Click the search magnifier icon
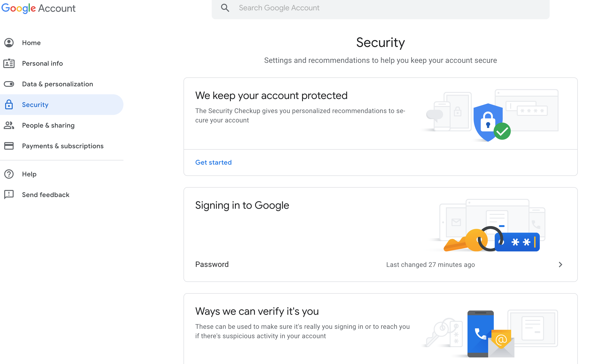The image size is (590, 364). click(x=225, y=8)
